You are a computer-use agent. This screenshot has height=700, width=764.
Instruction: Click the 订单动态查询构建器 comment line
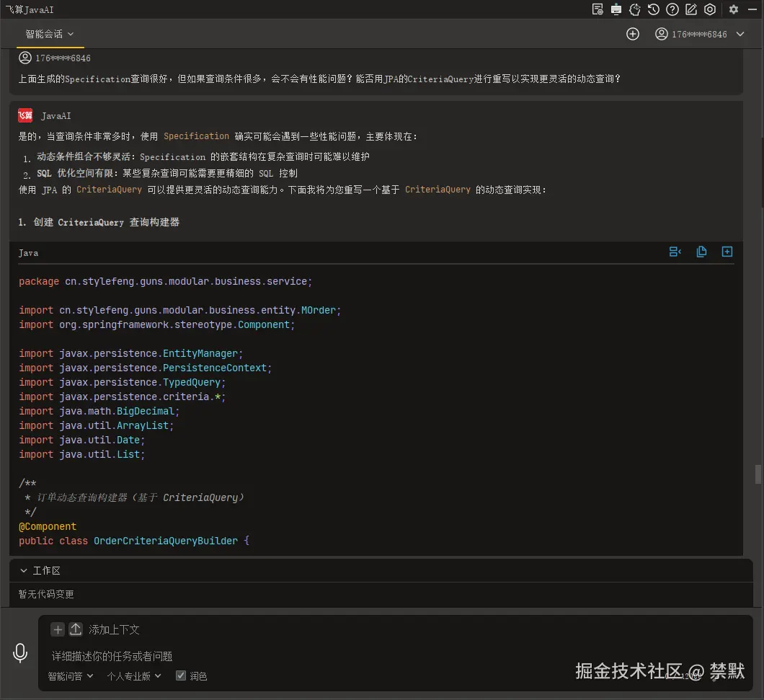tap(135, 497)
